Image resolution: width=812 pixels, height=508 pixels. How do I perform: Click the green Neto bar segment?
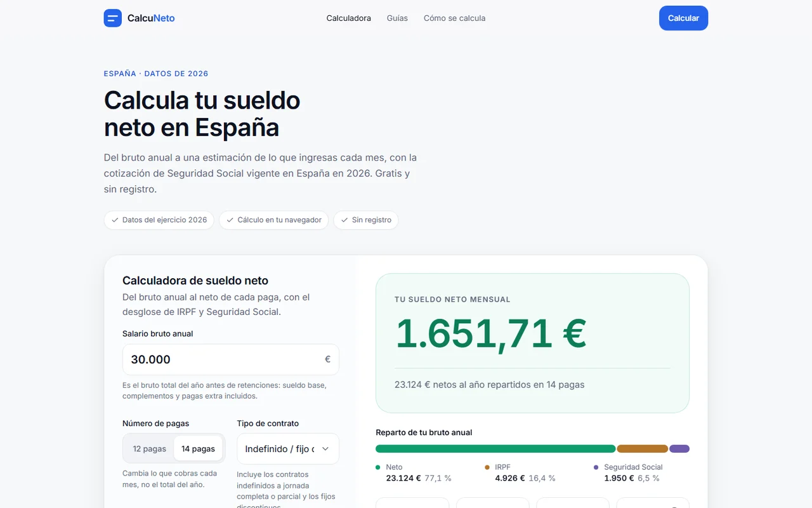pos(495,448)
